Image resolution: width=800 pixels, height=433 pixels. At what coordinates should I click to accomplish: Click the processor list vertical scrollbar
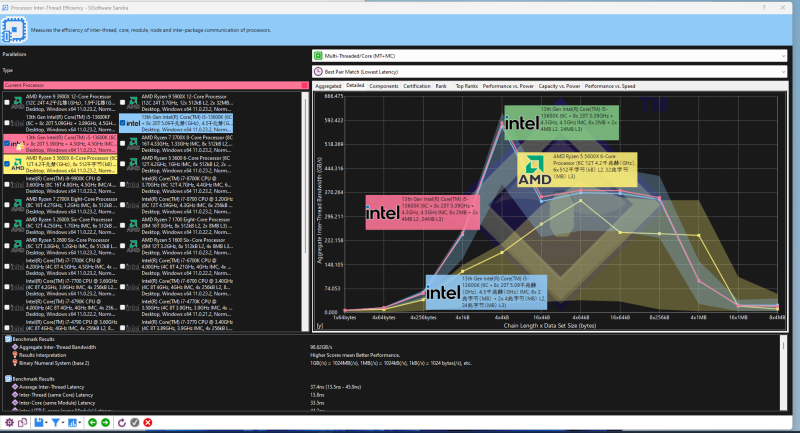[306, 212]
